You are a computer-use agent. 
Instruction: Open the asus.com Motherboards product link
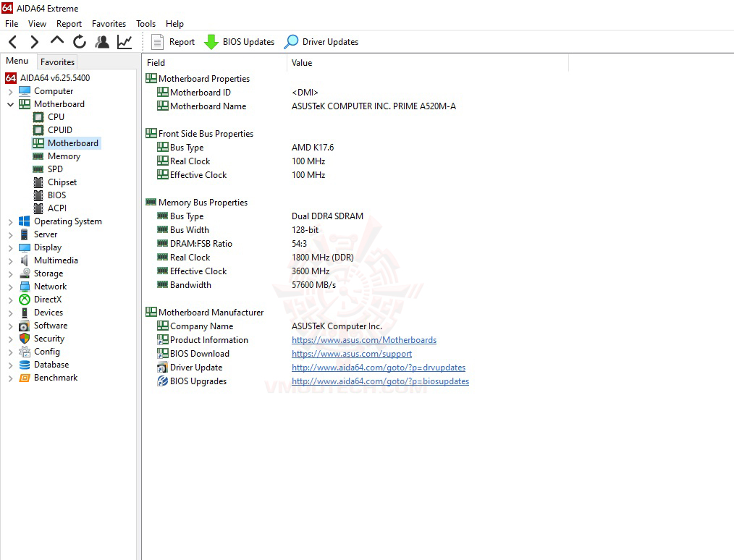tap(364, 339)
